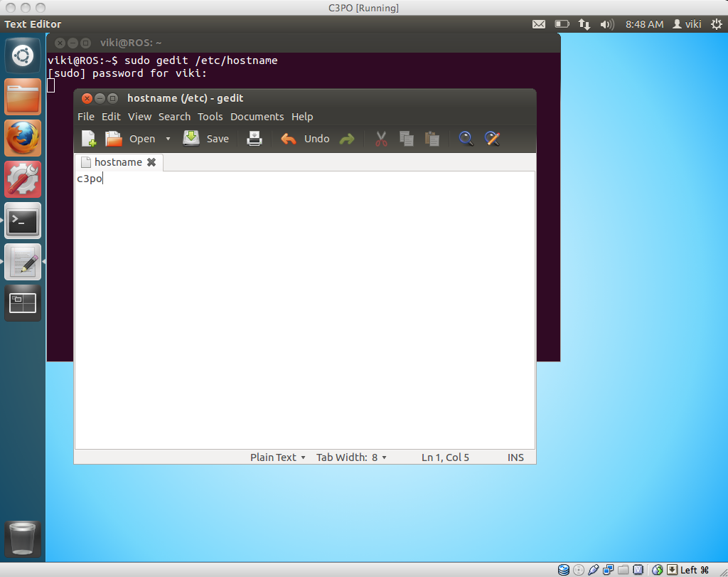Screen dimensions: 728x577
Task: Click the VirtualBox shared folders status icon
Action: 623,570
